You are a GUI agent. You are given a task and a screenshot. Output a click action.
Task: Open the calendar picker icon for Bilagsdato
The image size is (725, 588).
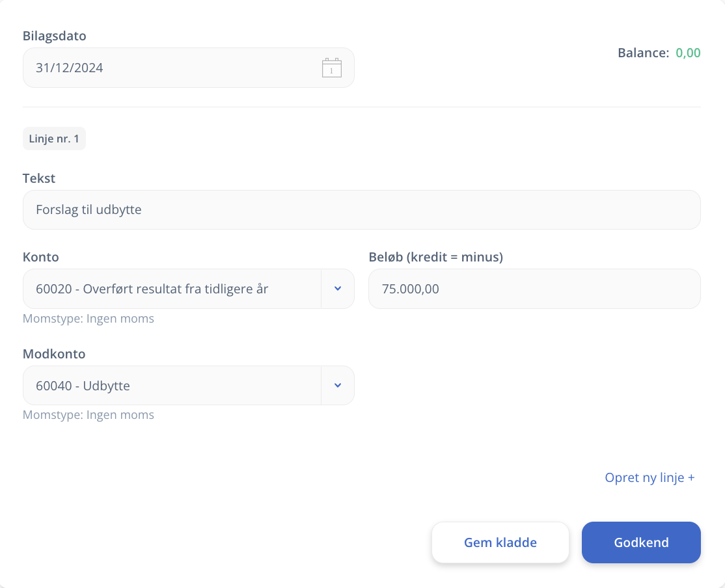pos(331,68)
